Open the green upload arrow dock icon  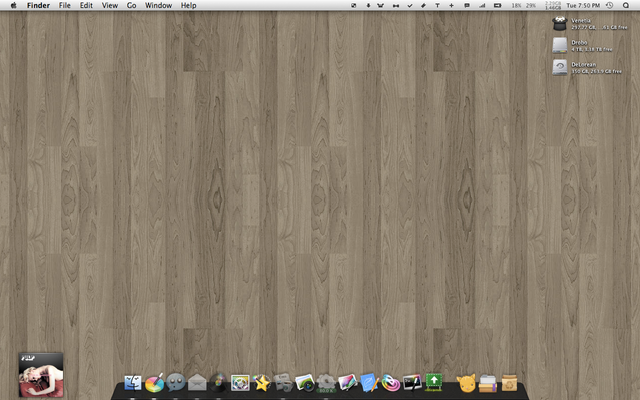(434, 382)
